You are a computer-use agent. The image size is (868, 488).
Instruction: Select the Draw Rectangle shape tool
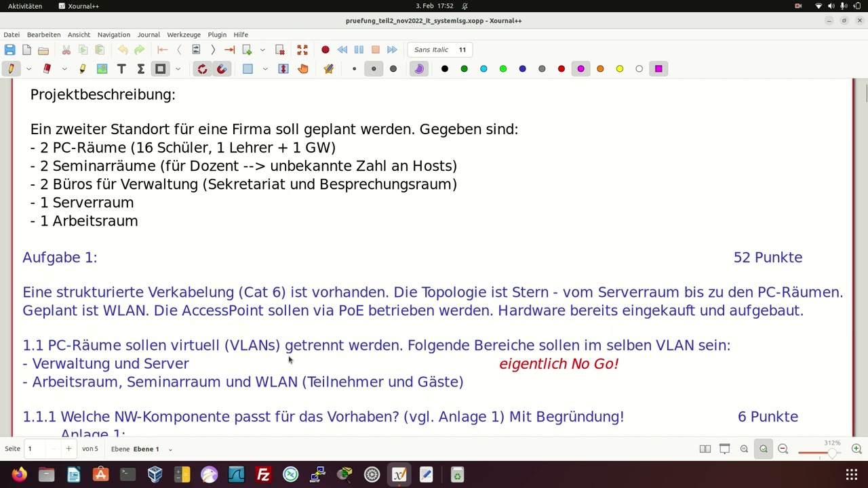[161, 68]
